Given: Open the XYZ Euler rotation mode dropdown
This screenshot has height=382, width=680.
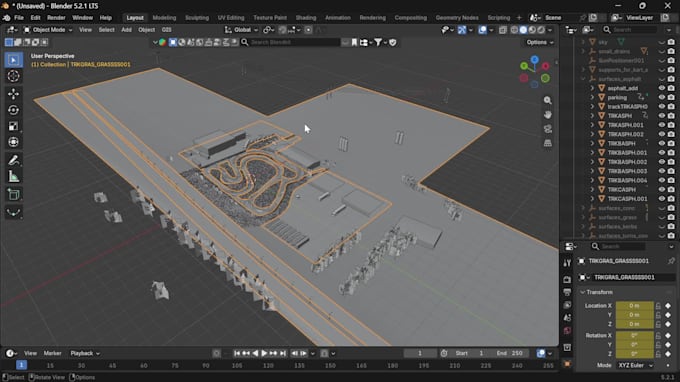Looking at the screenshot, I should click(635, 366).
